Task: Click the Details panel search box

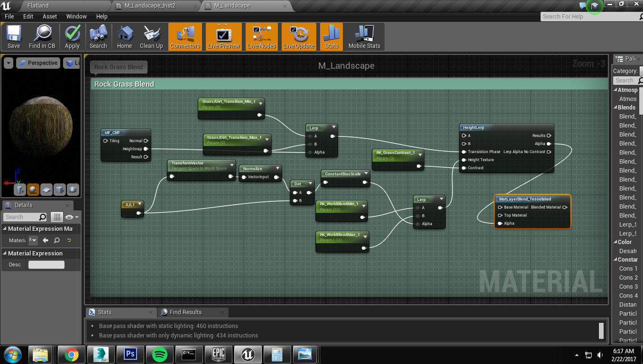Action: click(x=26, y=217)
